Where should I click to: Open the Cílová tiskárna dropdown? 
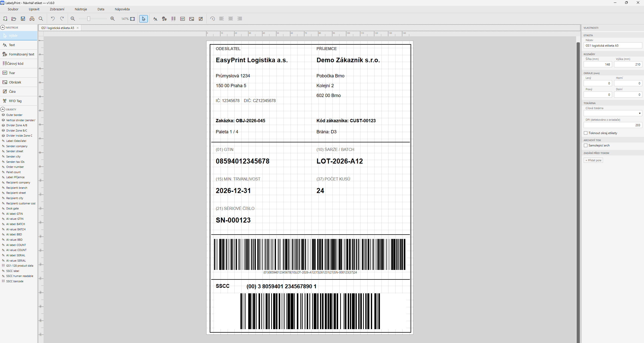tap(613, 113)
